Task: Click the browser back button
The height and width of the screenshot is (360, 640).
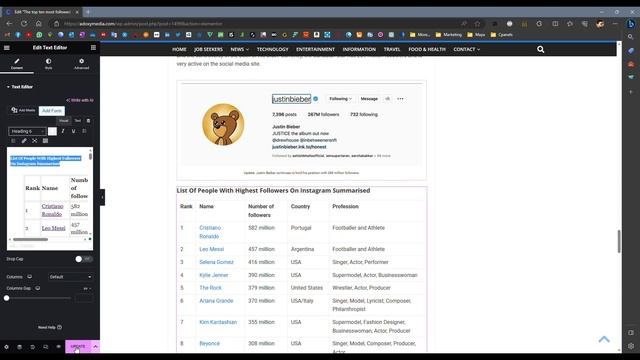Action: [9, 24]
